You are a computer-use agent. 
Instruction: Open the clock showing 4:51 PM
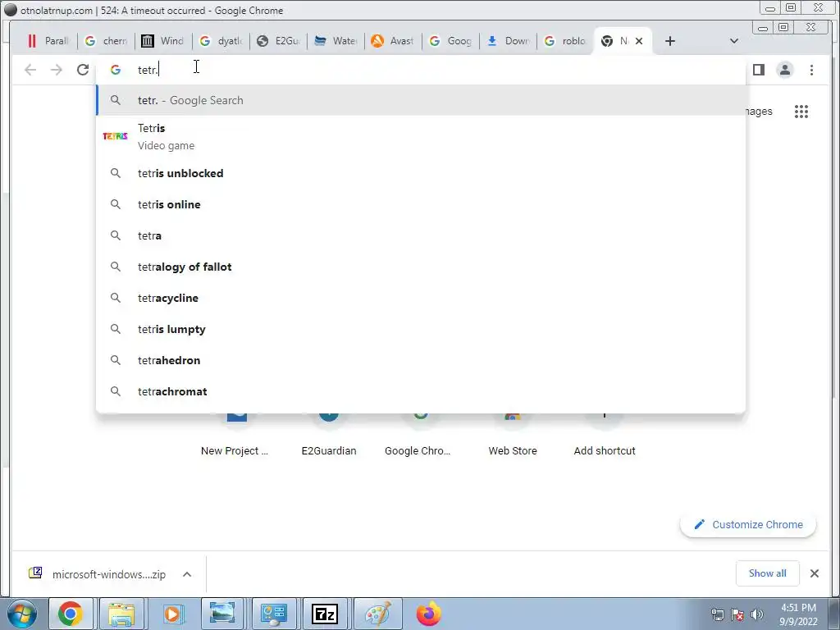coord(798,614)
